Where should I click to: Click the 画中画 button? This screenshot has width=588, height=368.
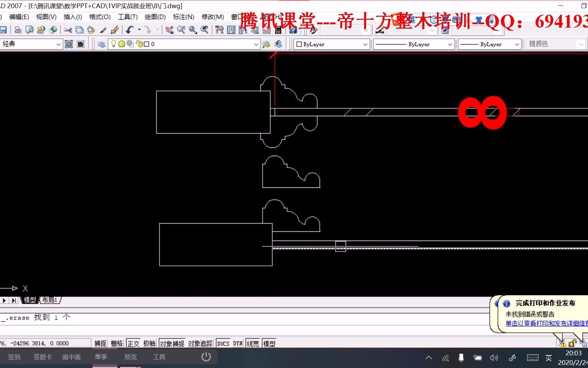71,357
